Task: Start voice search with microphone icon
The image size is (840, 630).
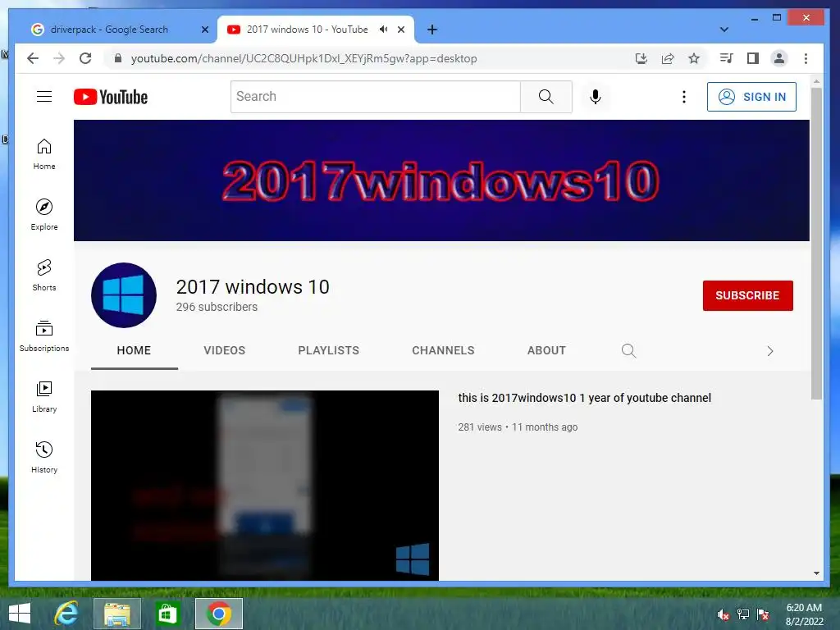Action: pos(596,97)
